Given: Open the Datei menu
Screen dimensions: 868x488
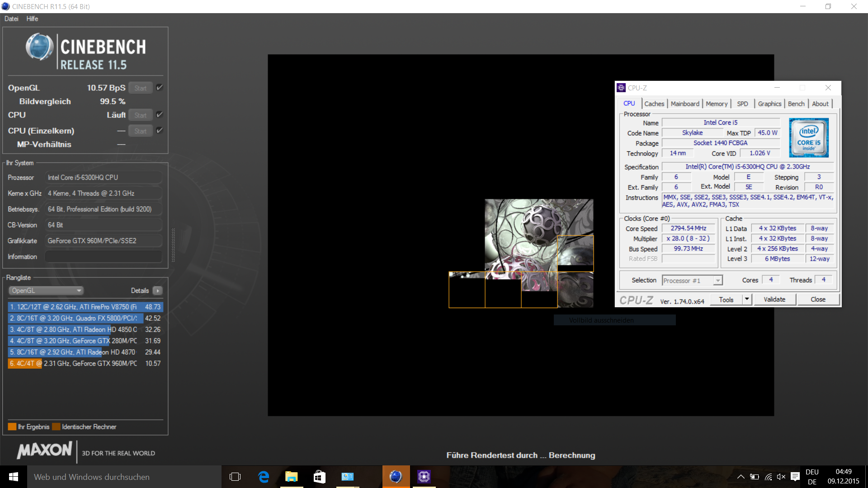Looking at the screenshot, I should pos(11,19).
